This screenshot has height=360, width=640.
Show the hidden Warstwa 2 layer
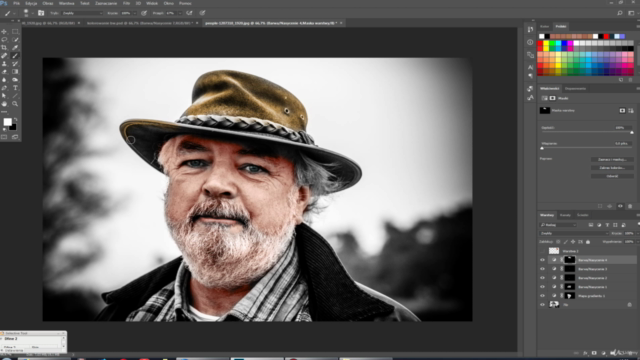click(x=542, y=251)
